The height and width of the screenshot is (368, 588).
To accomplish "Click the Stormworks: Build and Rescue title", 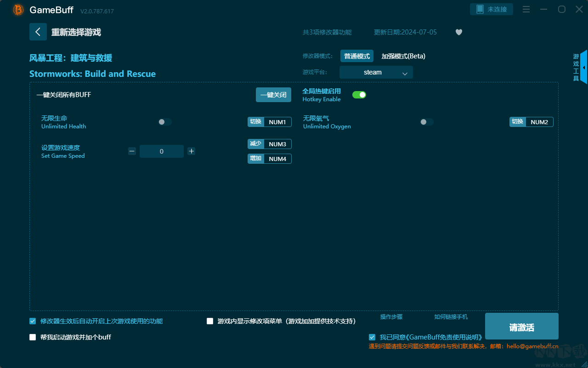I will click(92, 74).
